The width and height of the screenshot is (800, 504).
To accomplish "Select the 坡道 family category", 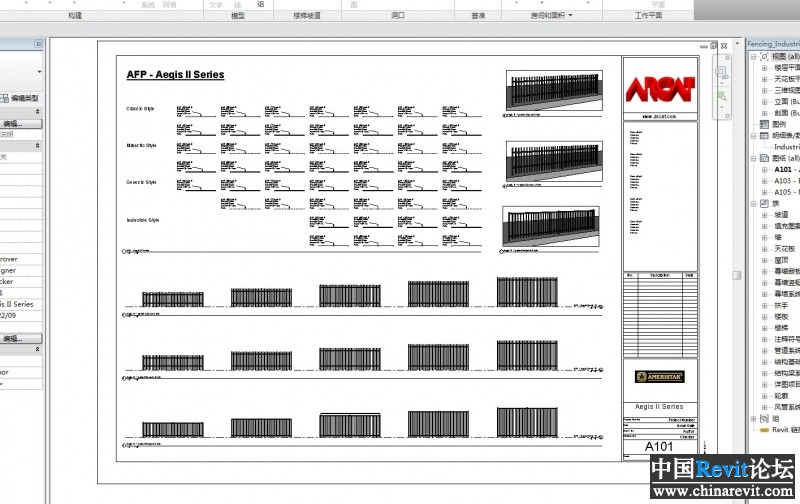I will click(x=781, y=215).
